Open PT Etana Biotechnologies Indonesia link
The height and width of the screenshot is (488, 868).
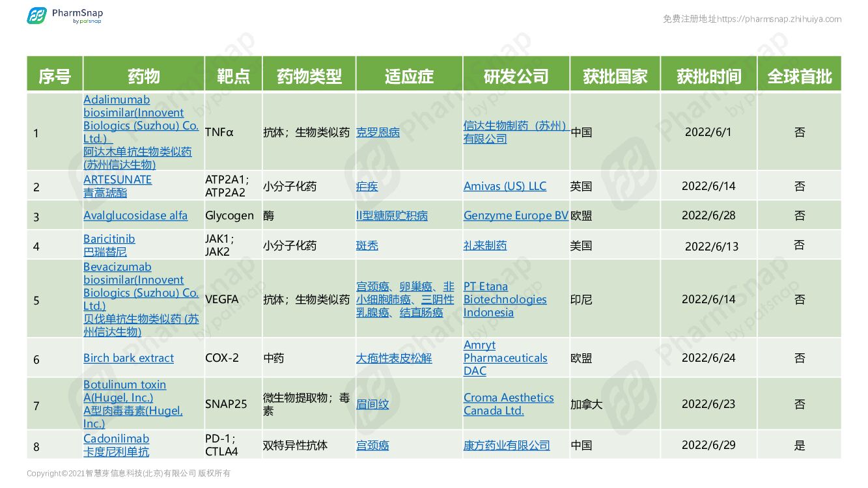tap(505, 299)
